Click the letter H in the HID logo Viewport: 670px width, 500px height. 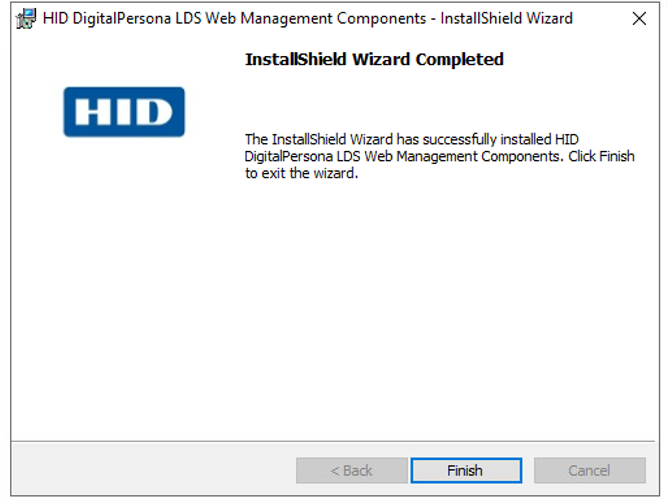coord(91,112)
